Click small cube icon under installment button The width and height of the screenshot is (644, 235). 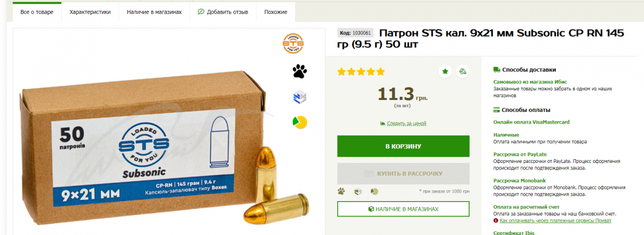pos(358,191)
